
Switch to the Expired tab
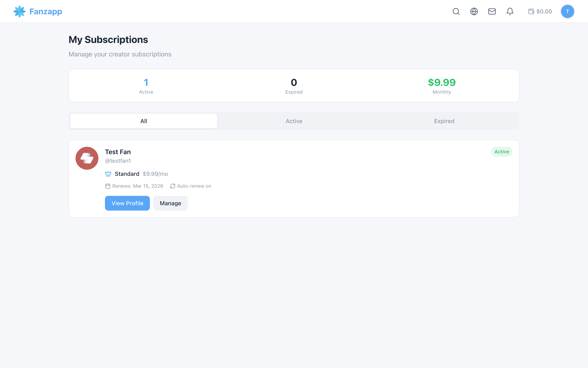click(x=444, y=121)
